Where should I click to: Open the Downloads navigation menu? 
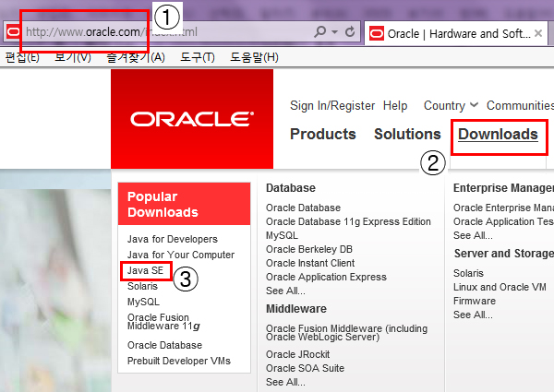click(x=499, y=135)
